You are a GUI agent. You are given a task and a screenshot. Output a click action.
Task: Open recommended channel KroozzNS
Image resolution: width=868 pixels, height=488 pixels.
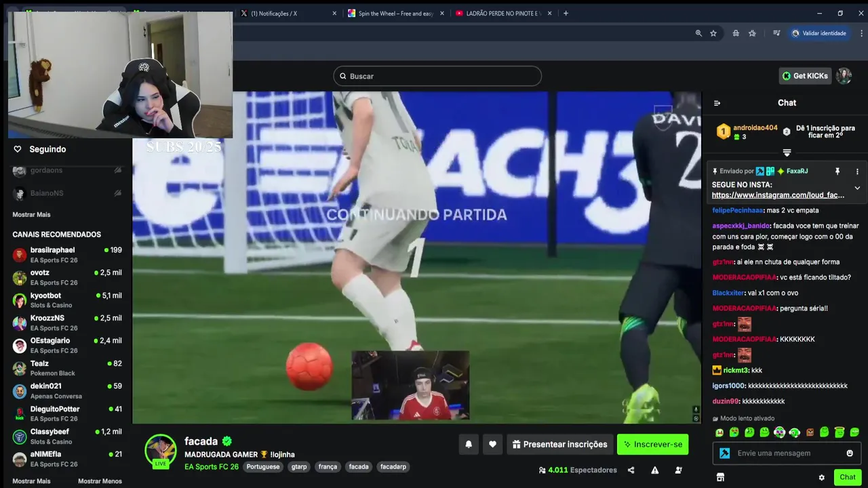pos(66,323)
